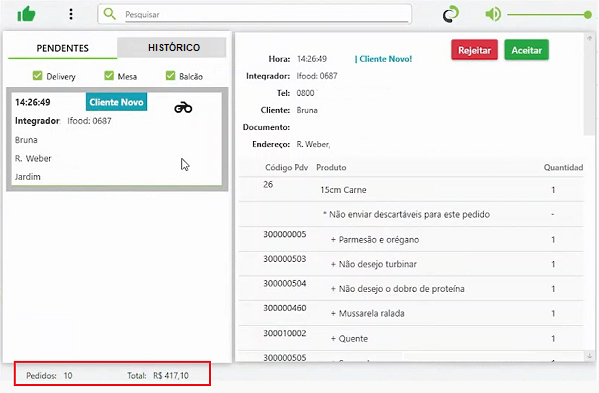Click code 26 in the table
The image size is (599, 393).
tap(268, 184)
